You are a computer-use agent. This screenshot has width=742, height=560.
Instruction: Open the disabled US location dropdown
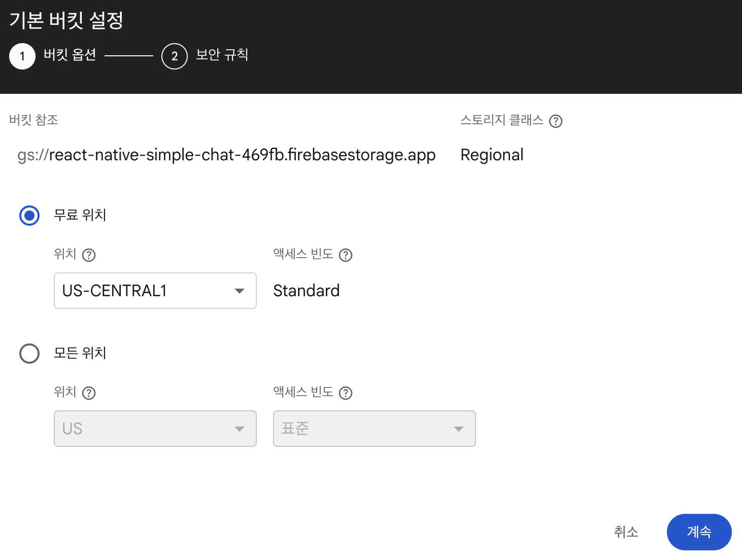pos(155,429)
